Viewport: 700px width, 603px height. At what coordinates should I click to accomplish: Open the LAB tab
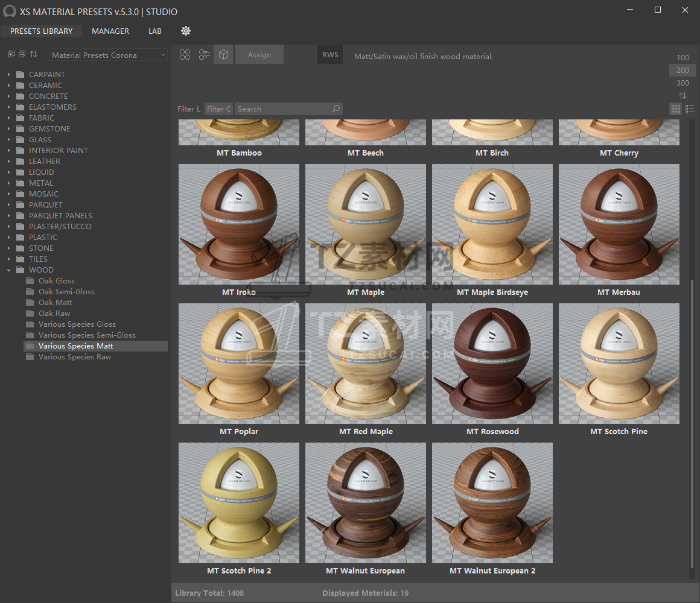155,31
